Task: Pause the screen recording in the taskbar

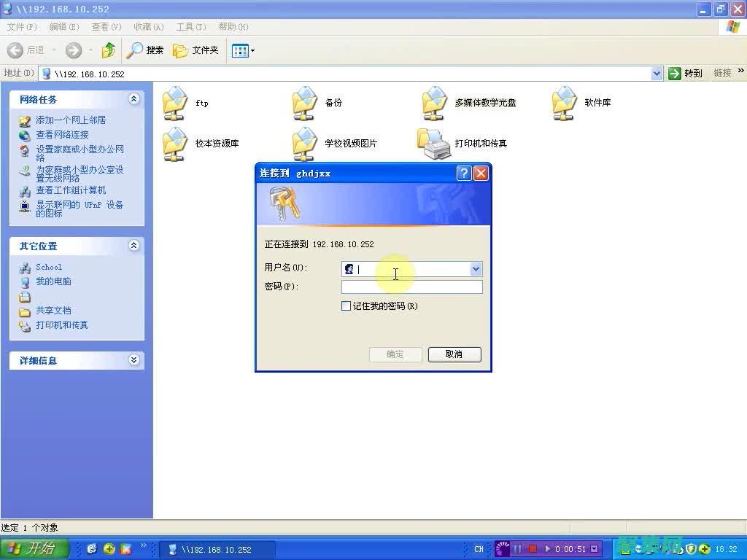Action: 519,549
